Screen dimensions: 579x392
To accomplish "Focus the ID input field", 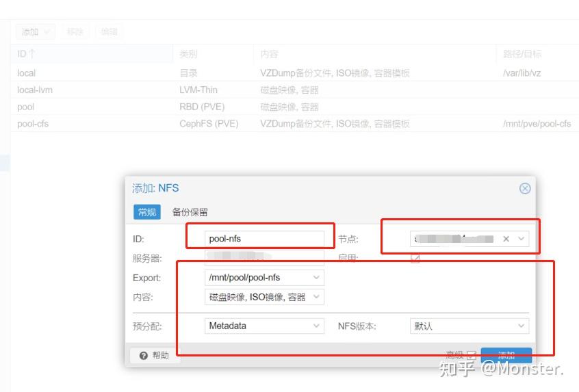I will click(264, 239).
